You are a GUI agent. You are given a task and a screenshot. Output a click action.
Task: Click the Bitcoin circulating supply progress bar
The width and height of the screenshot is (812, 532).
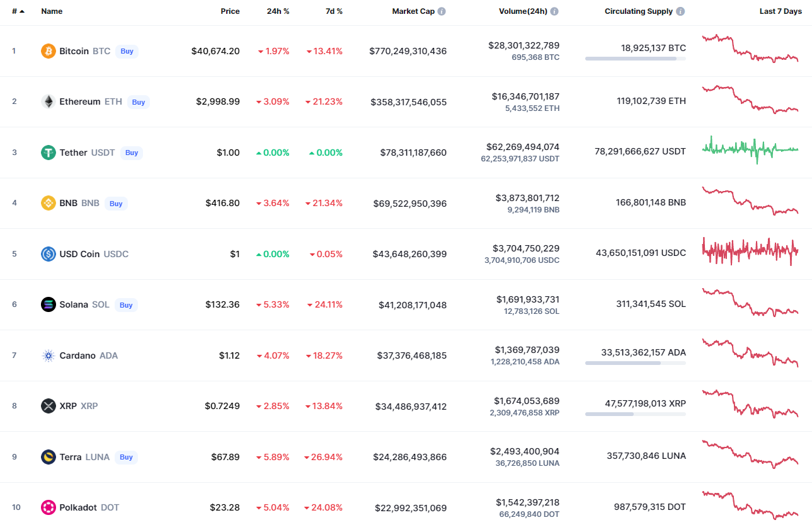click(x=635, y=59)
